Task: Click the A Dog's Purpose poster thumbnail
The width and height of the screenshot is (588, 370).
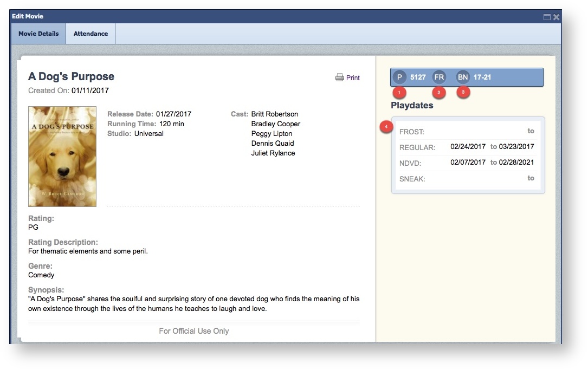Action: click(62, 157)
